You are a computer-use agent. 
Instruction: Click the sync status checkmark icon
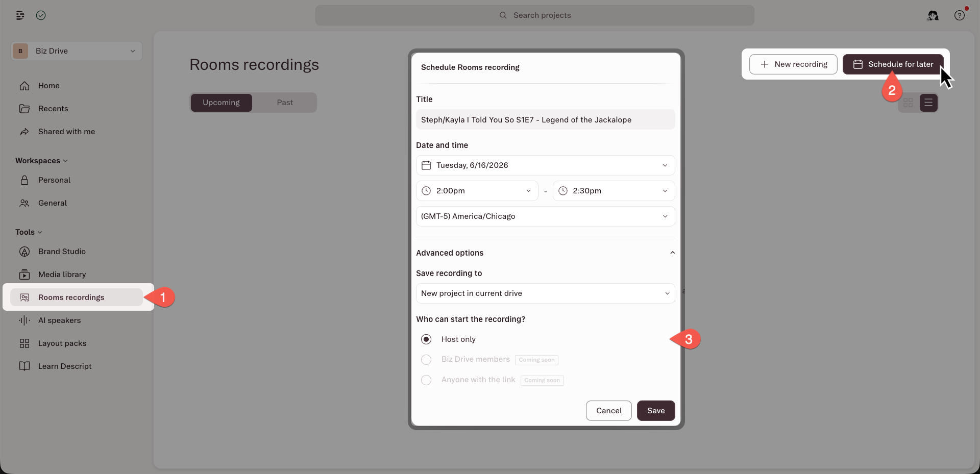click(41, 15)
